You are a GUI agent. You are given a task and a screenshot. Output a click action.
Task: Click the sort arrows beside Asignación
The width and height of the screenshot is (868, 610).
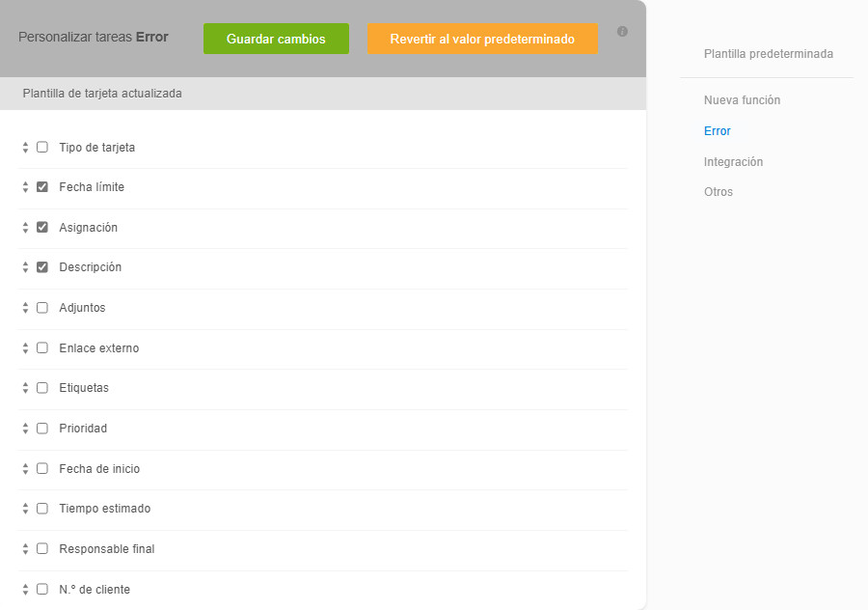25,228
